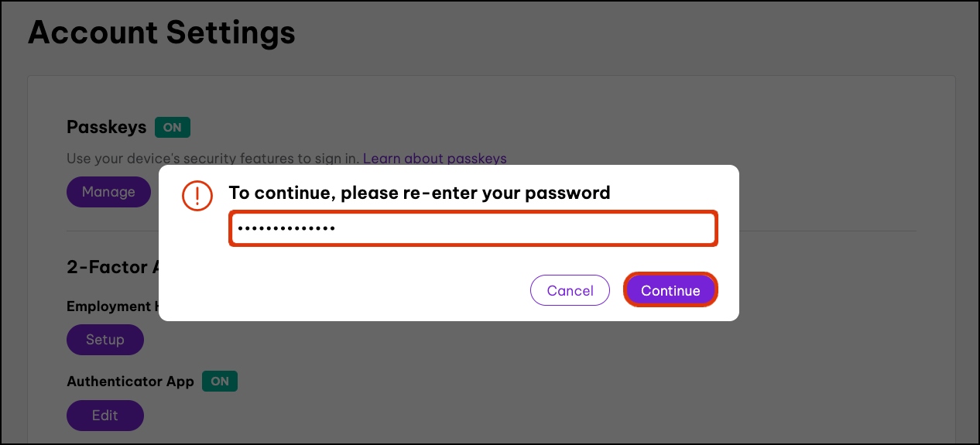The width and height of the screenshot is (980, 445).
Task: Open the Learn about passkeys link
Action: tap(434, 159)
